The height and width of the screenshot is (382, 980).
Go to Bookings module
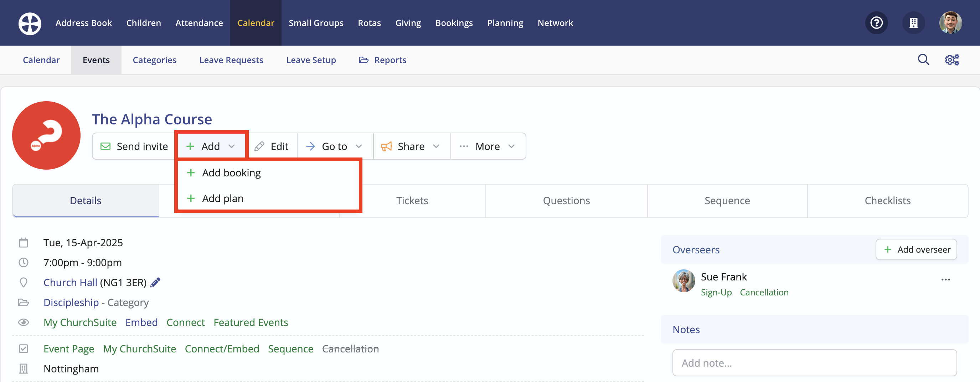pos(454,23)
